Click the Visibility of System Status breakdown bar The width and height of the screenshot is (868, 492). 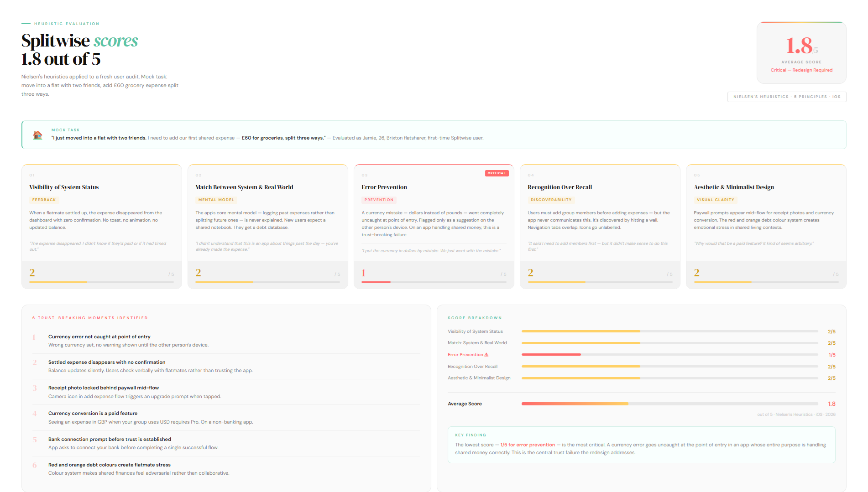coord(669,331)
